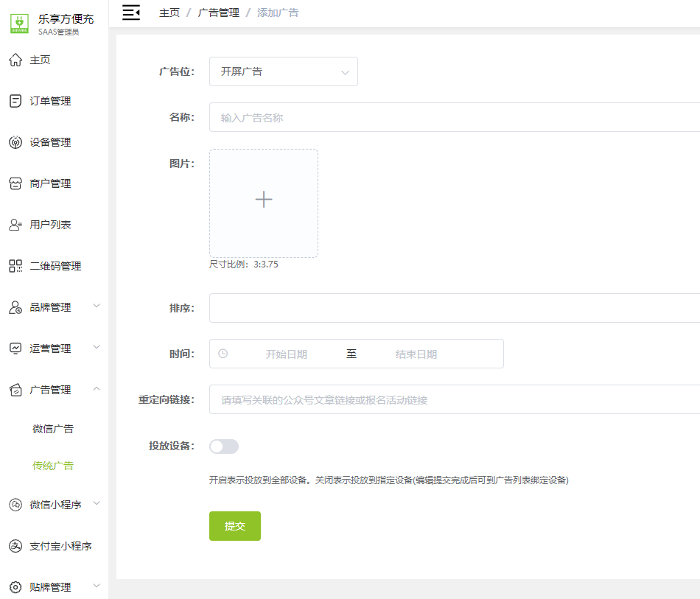The height and width of the screenshot is (599, 700).
Task: Click the 开始日期 start date field
Action: (286, 354)
